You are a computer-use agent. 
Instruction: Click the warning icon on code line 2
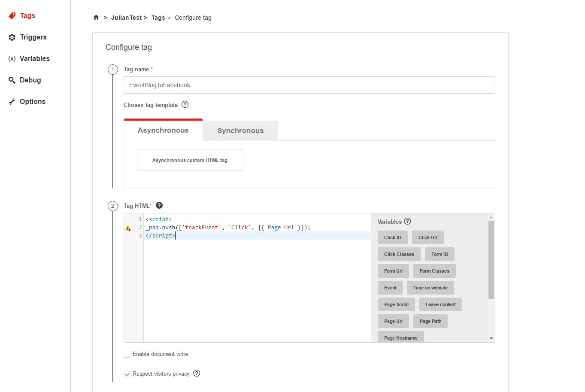point(128,228)
